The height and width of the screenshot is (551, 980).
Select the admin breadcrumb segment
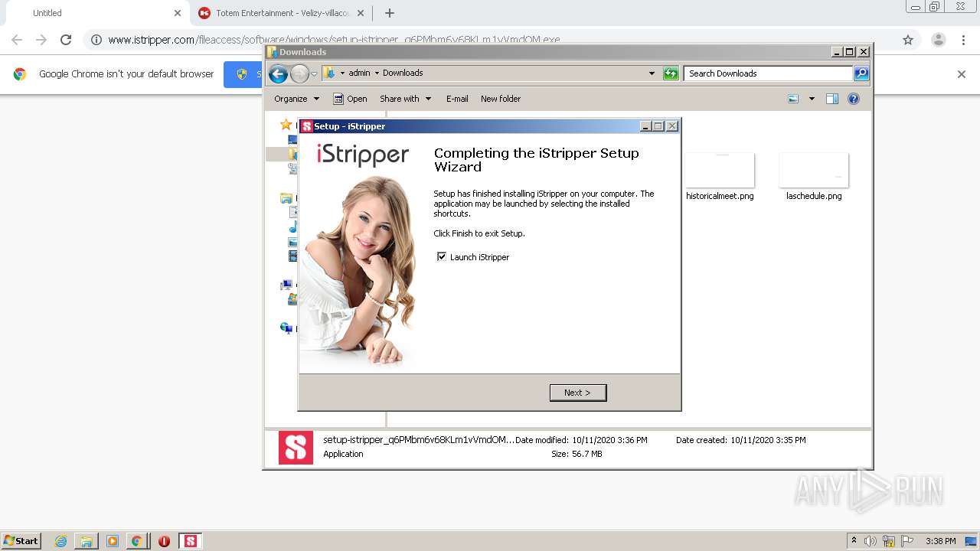(359, 73)
